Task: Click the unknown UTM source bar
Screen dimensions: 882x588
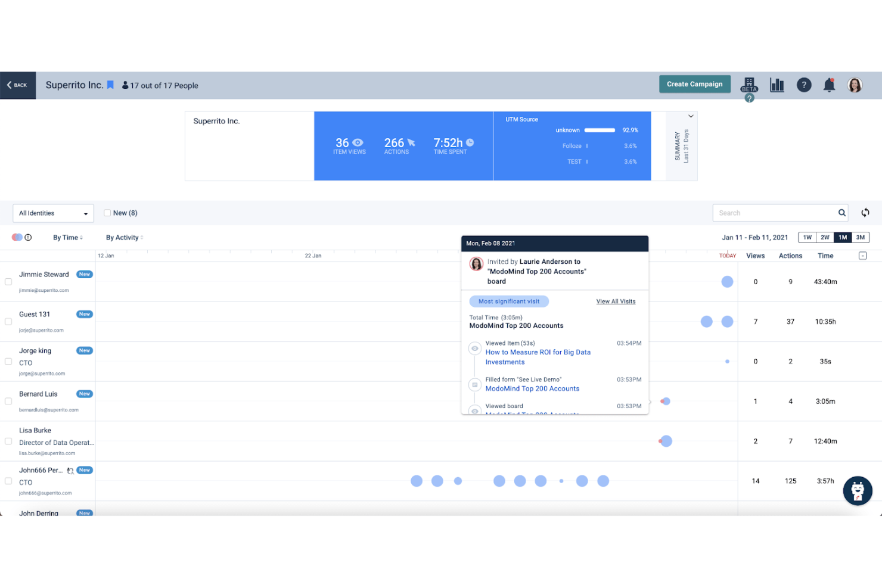Action: pyautogui.click(x=600, y=130)
